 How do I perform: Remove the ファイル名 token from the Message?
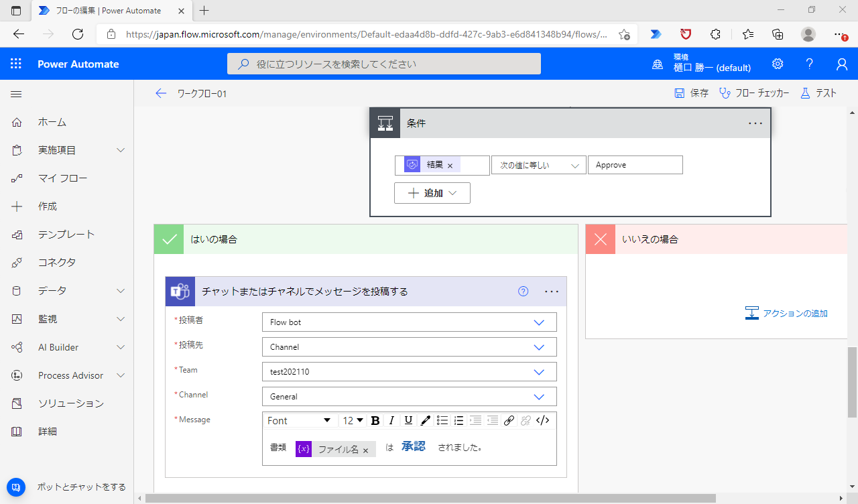pos(365,450)
